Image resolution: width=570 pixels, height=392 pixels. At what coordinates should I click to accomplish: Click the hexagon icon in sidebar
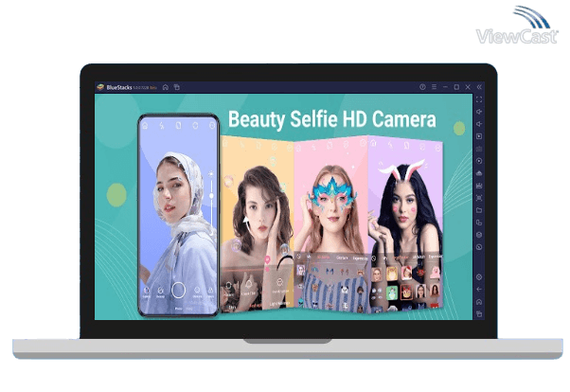click(479, 235)
